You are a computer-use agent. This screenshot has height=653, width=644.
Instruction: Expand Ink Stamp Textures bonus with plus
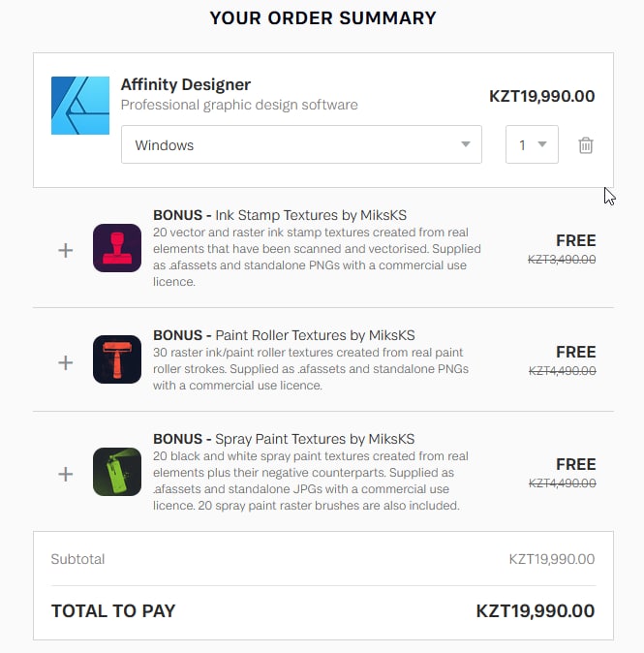(x=66, y=250)
